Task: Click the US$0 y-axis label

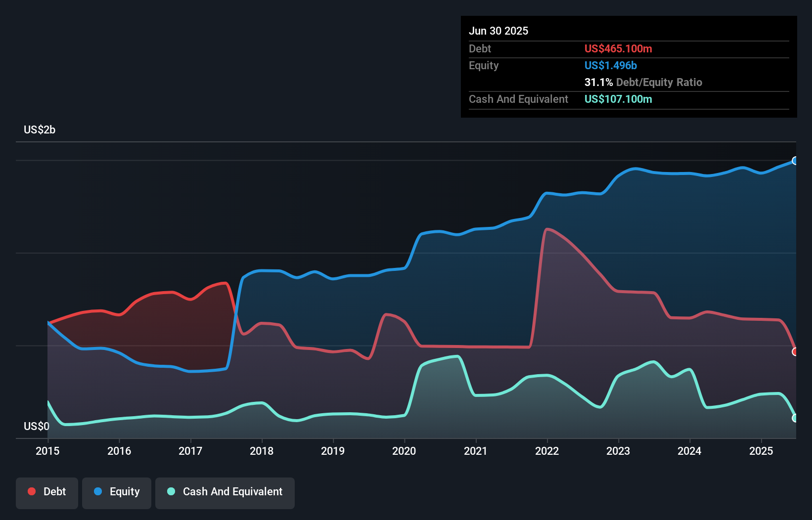Action: click(x=37, y=426)
